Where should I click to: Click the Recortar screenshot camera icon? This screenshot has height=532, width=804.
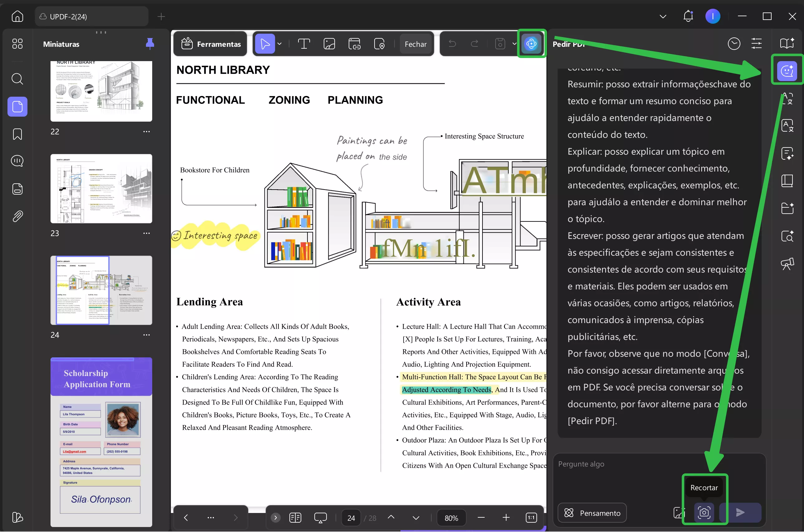click(x=704, y=512)
